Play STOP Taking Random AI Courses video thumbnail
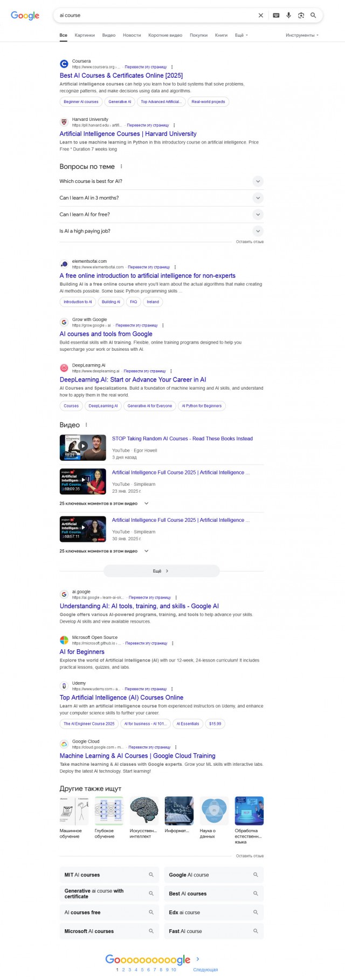The image size is (345, 980). (x=82, y=447)
